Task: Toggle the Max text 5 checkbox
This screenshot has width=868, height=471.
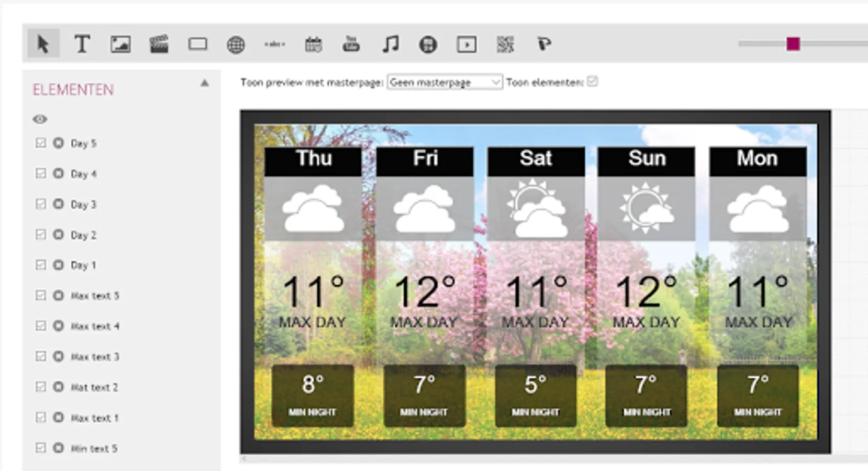Action: coord(40,296)
